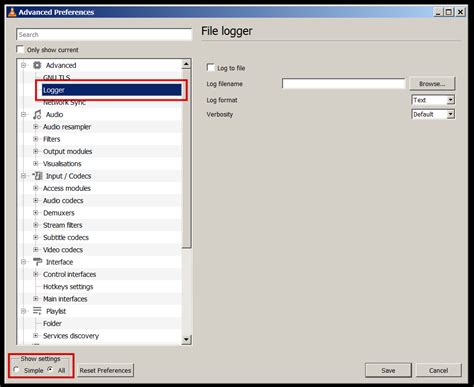Image resolution: width=474 pixels, height=387 pixels.
Task: Maximize the Advanced Preferences window
Action: [x=449, y=12]
